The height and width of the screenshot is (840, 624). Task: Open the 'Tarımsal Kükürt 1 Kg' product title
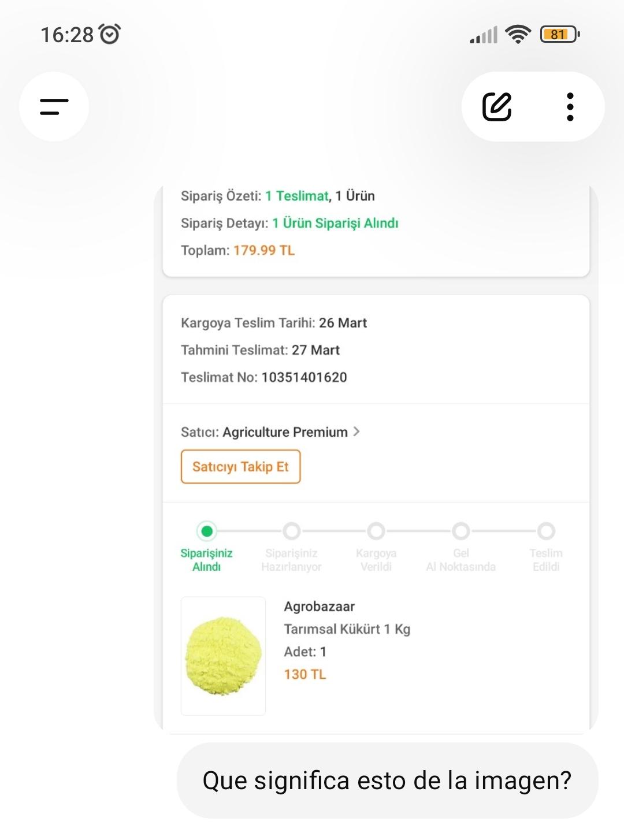347,629
